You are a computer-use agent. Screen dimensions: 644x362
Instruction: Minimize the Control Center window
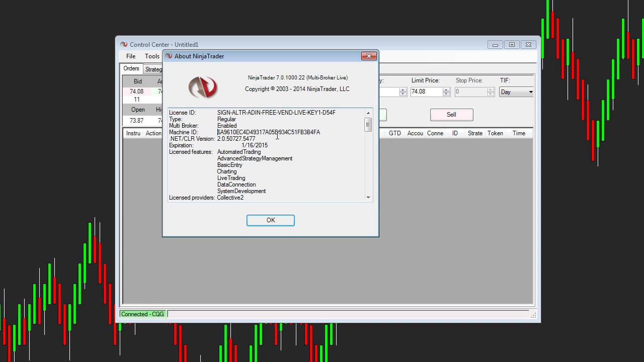click(x=495, y=45)
